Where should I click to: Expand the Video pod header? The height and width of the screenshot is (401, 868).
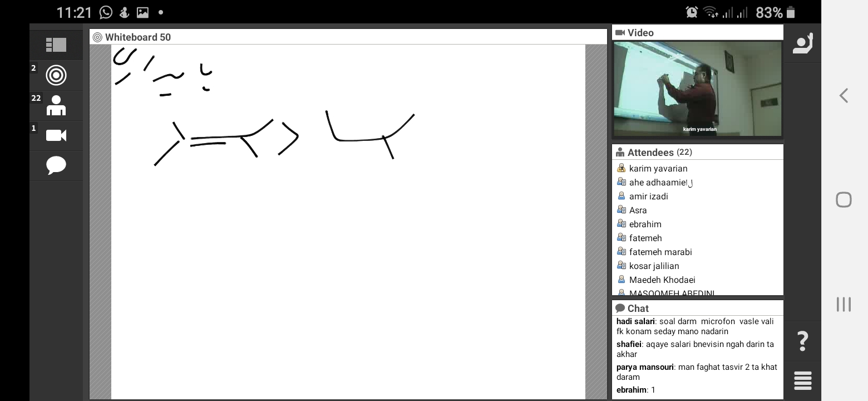(640, 33)
